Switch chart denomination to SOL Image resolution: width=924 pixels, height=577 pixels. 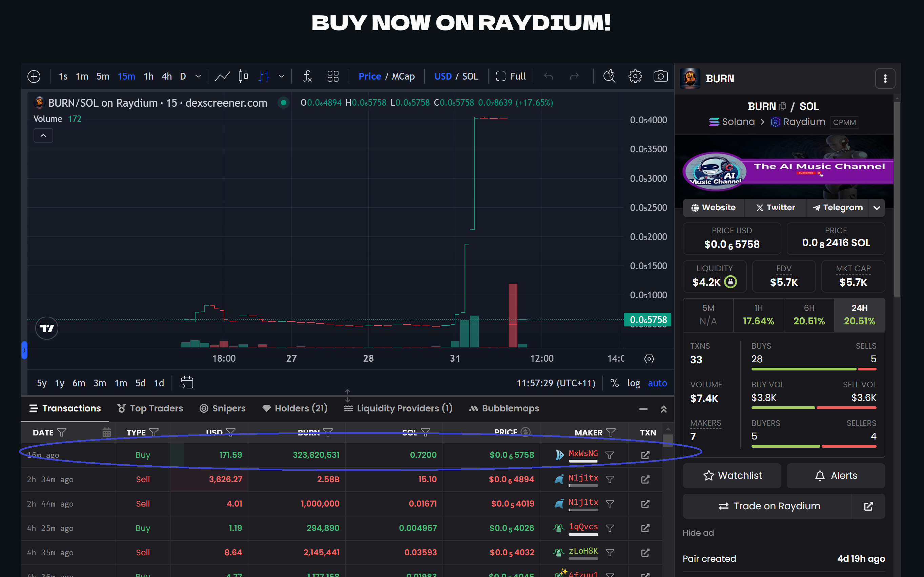[470, 76]
